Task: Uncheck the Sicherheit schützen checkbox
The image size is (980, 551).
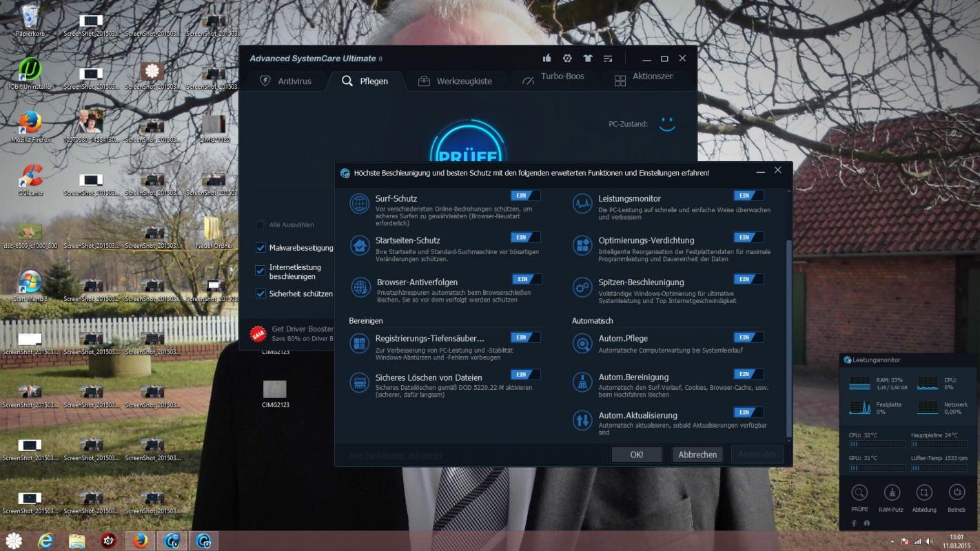Action: point(261,293)
